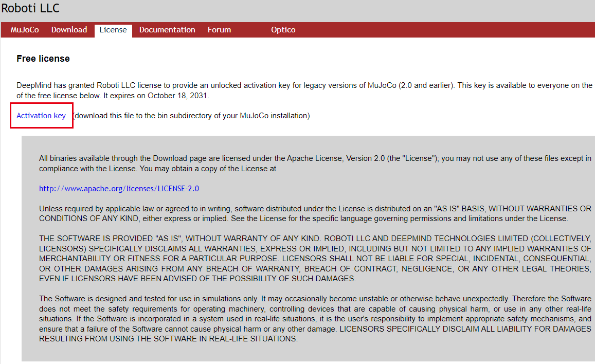Open the Documentation tab
595x364 pixels.
(167, 30)
